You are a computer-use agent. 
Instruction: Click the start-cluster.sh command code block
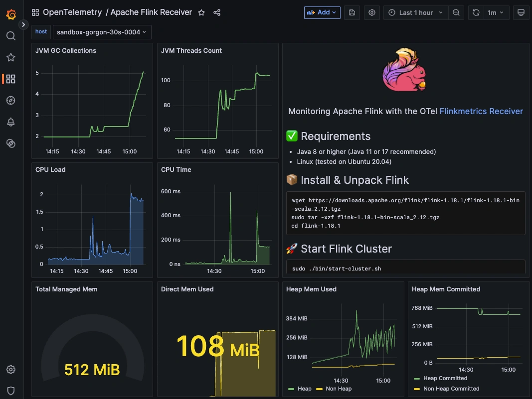coord(405,267)
